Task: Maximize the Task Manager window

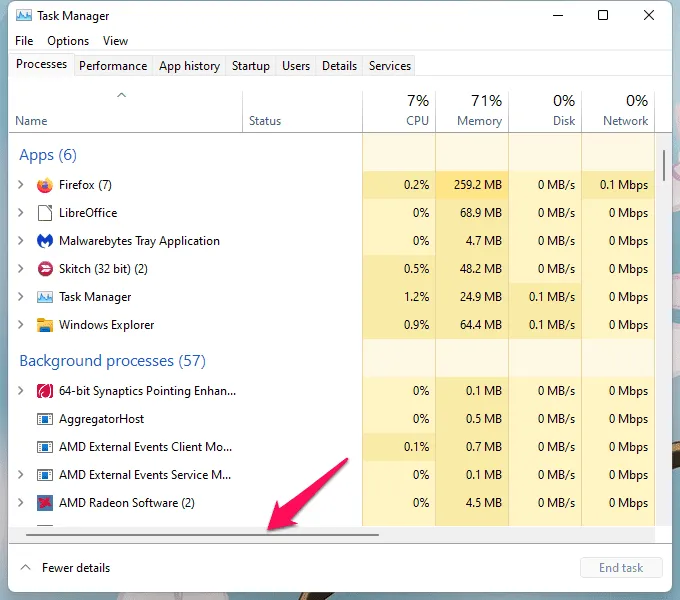Action: [603, 16]
